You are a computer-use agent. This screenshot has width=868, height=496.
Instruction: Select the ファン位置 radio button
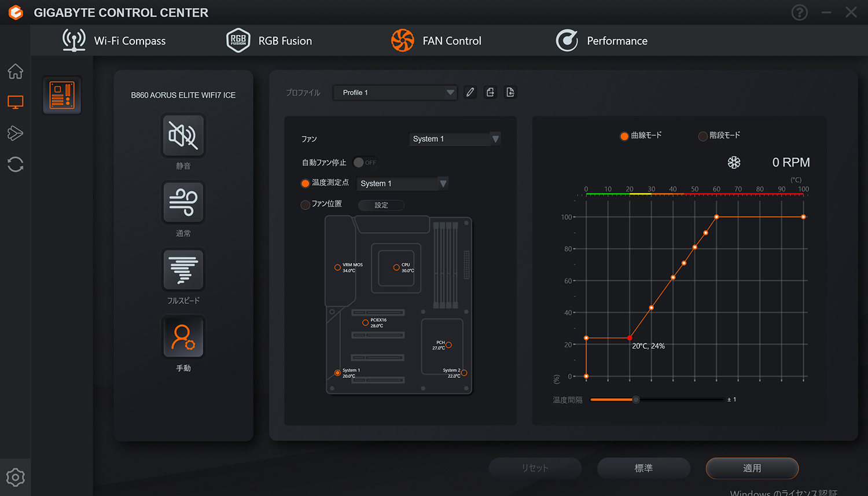click(306, 204)
